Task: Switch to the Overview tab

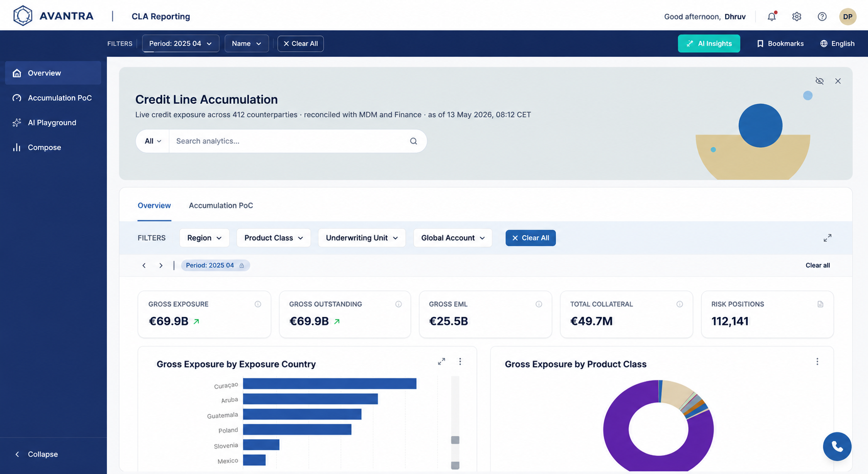Action: click(x=154, y=206)
